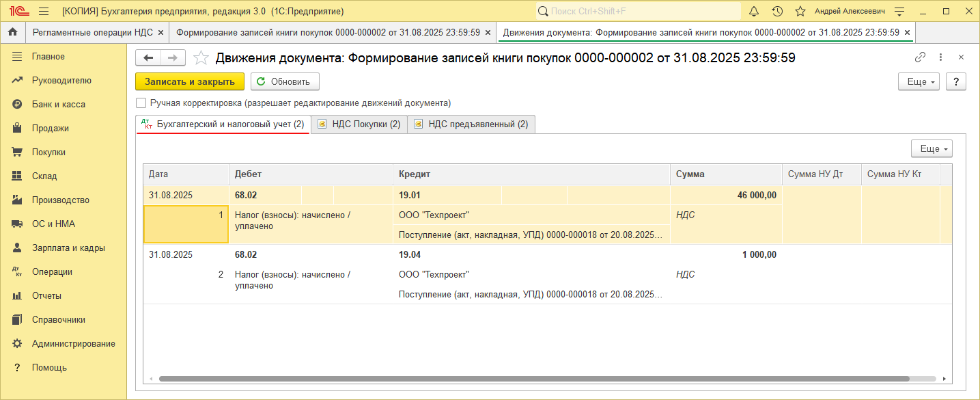Image resolution: width=980 pixels, height=400 pixels.
Task: Add this document to favorites with the star
Action: pos(201,58)
